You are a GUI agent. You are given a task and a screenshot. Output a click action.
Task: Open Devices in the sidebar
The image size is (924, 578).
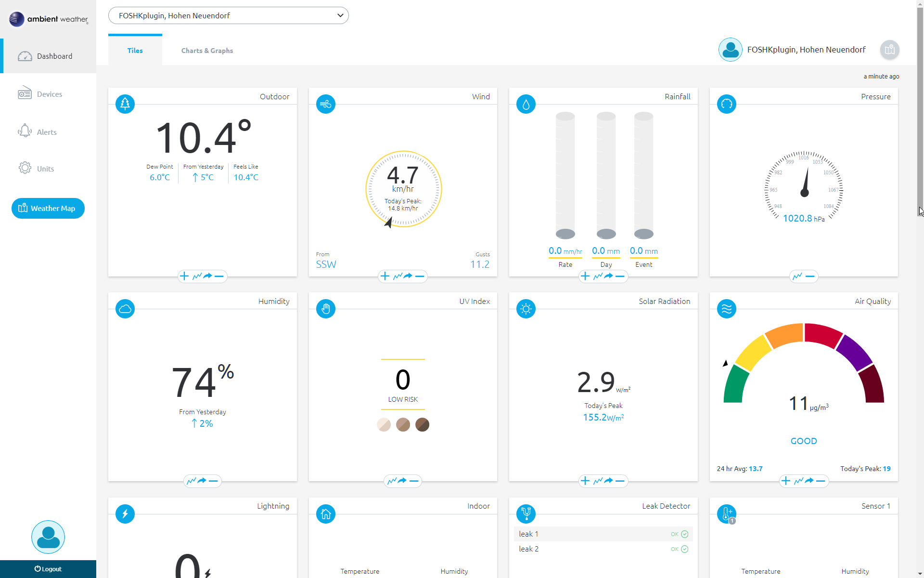point(49,94)
